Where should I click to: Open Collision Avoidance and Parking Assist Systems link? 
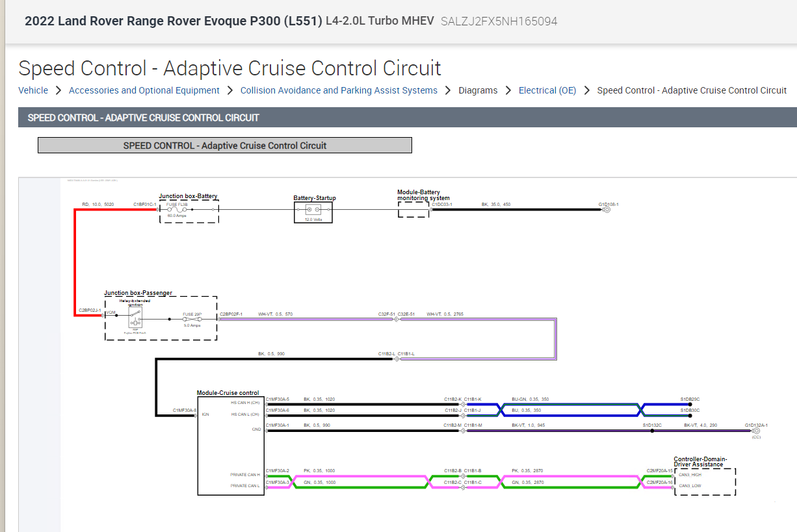[339, 90]
